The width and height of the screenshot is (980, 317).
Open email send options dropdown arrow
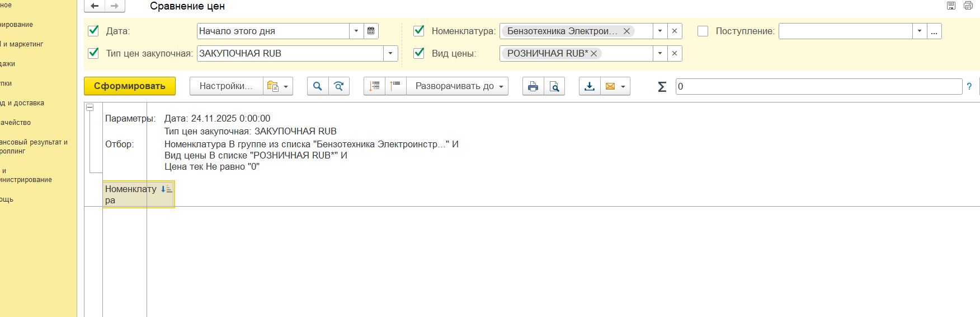623,87
